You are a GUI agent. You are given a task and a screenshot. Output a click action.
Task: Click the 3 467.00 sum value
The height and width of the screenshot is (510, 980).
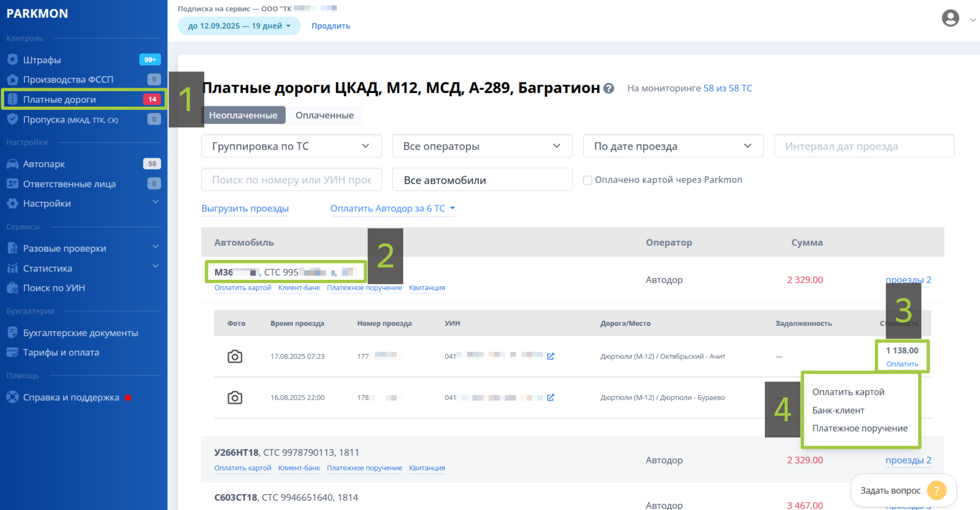(805, 505)
